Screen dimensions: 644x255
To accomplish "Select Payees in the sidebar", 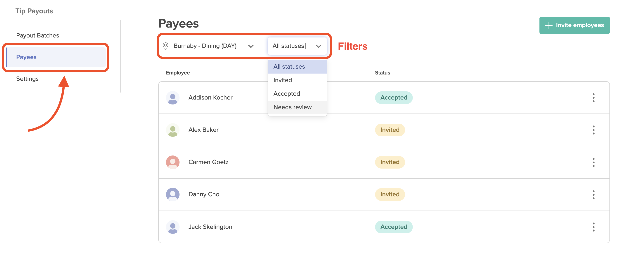I will pyautogui.click(x=56, y=57).
